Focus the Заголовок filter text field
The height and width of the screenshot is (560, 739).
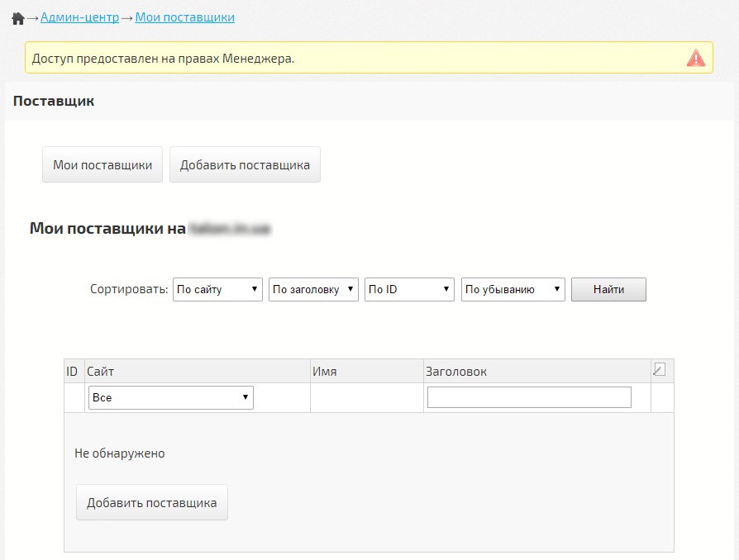[x=529, y=398]
